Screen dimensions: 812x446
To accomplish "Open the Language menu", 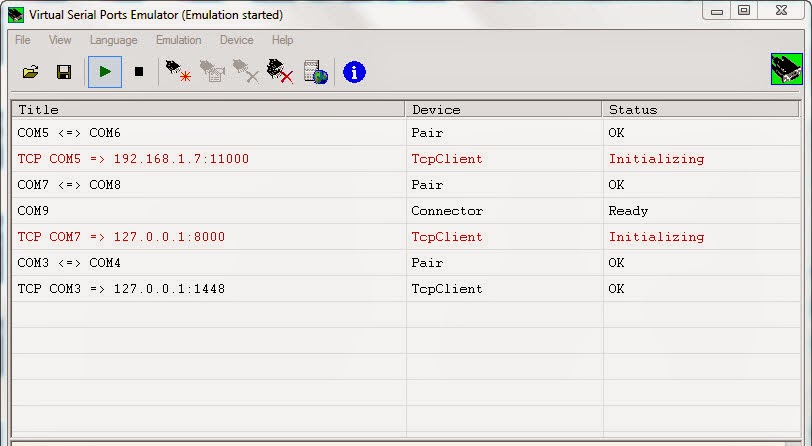I will coord(113,40).
